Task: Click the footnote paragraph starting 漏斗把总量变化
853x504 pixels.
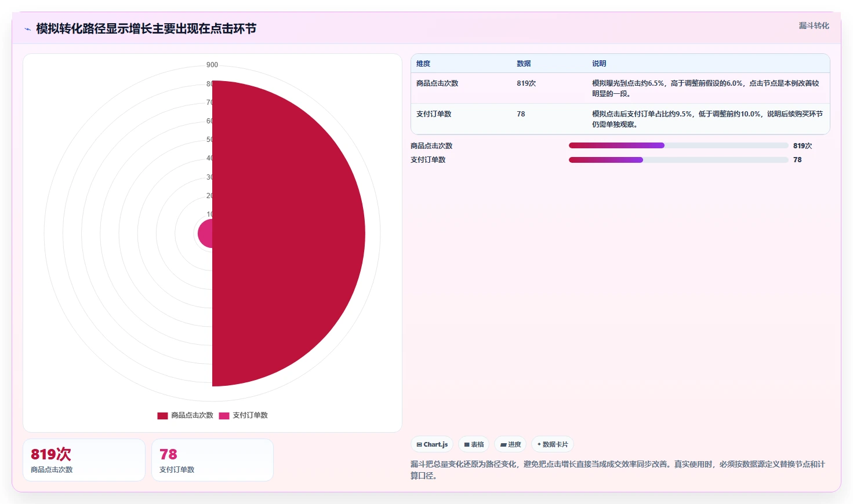Action: (x=618, y=470)
